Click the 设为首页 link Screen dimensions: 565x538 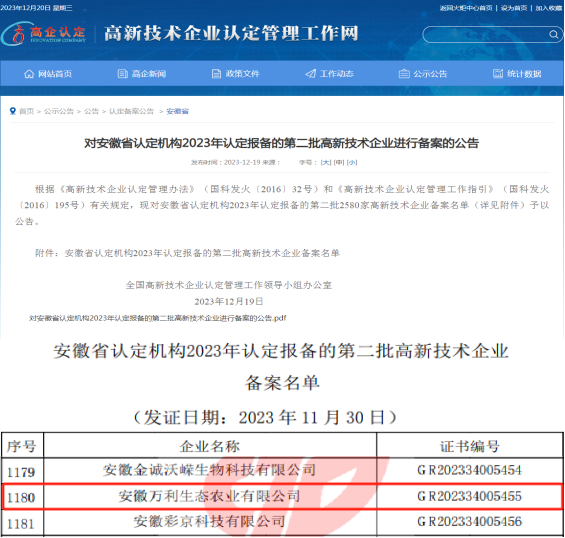coord(514,8)
